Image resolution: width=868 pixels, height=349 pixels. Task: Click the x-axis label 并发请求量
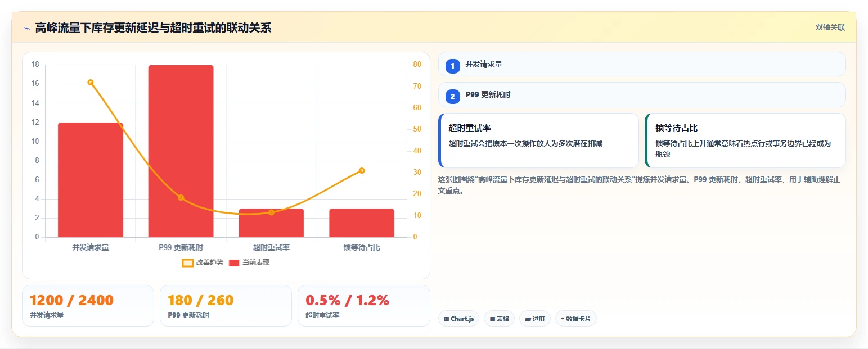tap(91, 247)
